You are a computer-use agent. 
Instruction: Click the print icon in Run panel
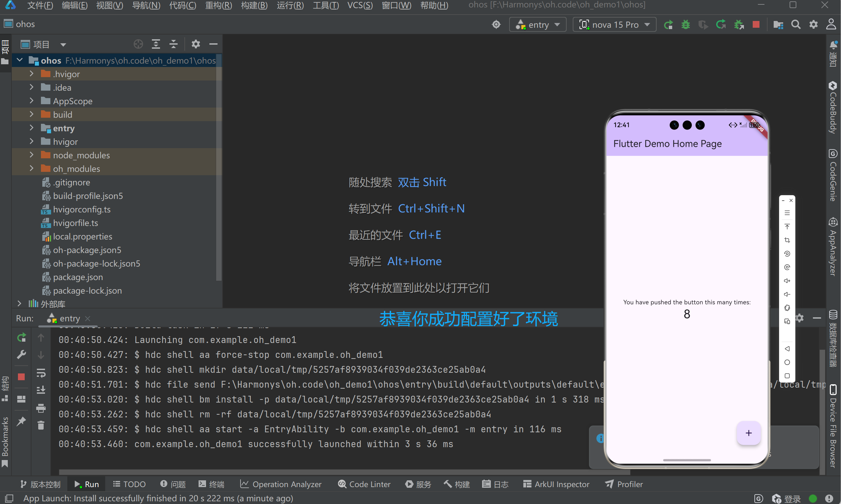coord(41,408)
